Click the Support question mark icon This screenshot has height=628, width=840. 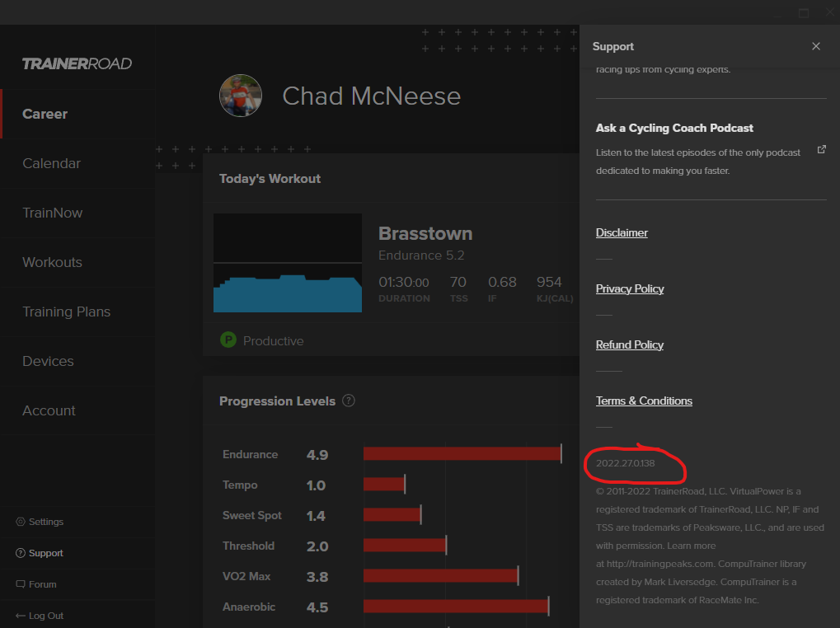pos(21,553)
